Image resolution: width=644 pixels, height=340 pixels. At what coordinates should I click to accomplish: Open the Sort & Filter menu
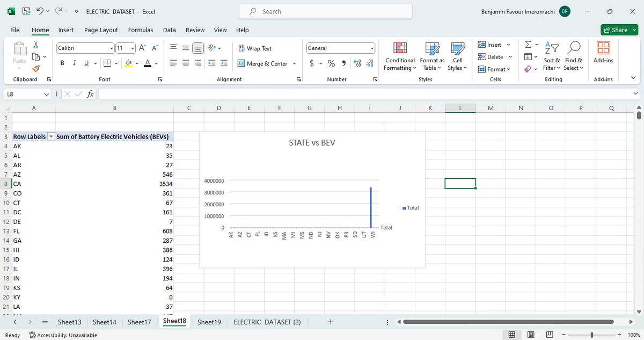552,57
